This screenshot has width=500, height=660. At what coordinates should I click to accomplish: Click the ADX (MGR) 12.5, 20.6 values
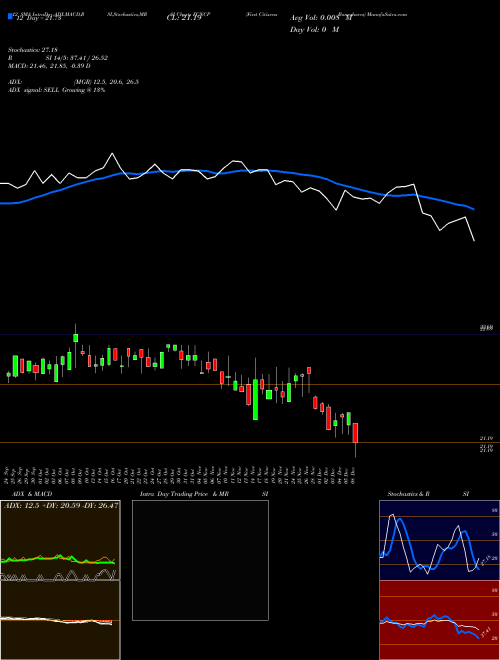click(73, 82)
